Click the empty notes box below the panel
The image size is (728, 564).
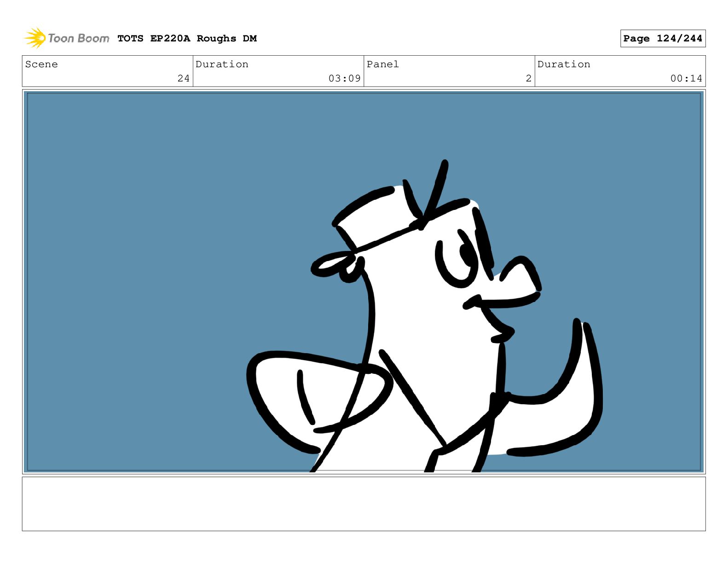364,504
